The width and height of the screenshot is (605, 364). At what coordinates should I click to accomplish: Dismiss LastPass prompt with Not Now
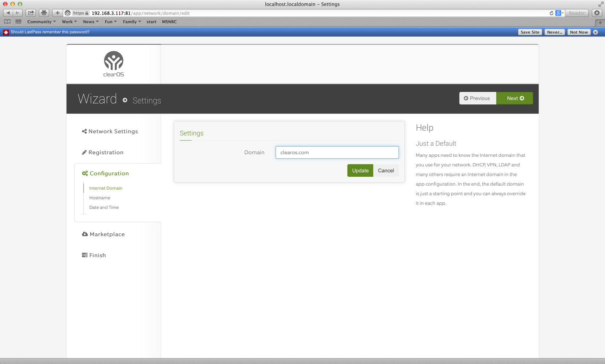579,32
